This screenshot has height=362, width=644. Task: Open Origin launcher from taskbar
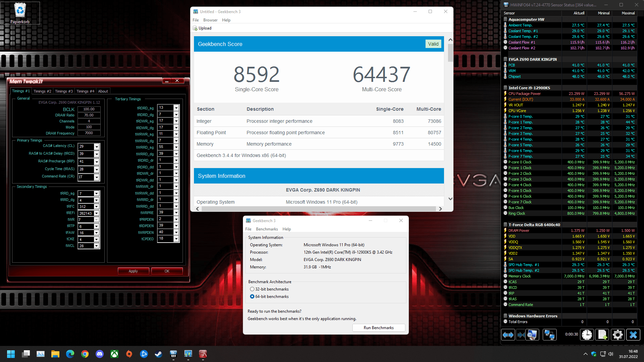coord(129,354)
